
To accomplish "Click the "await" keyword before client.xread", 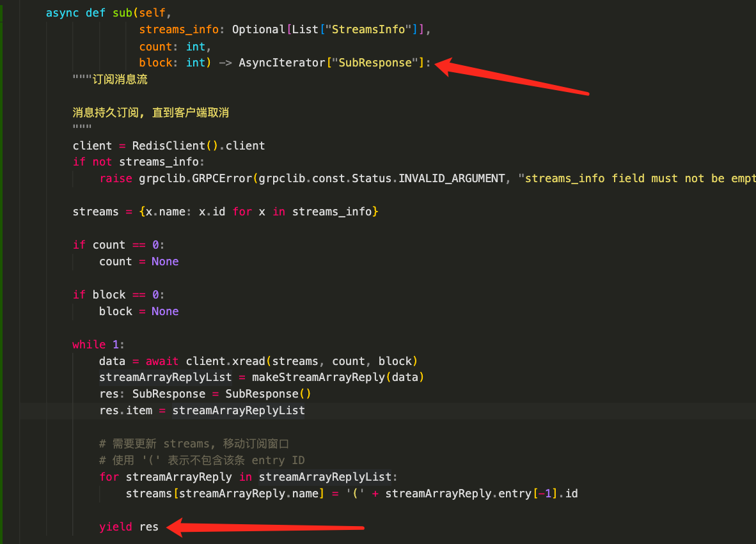I will (162, 361).
